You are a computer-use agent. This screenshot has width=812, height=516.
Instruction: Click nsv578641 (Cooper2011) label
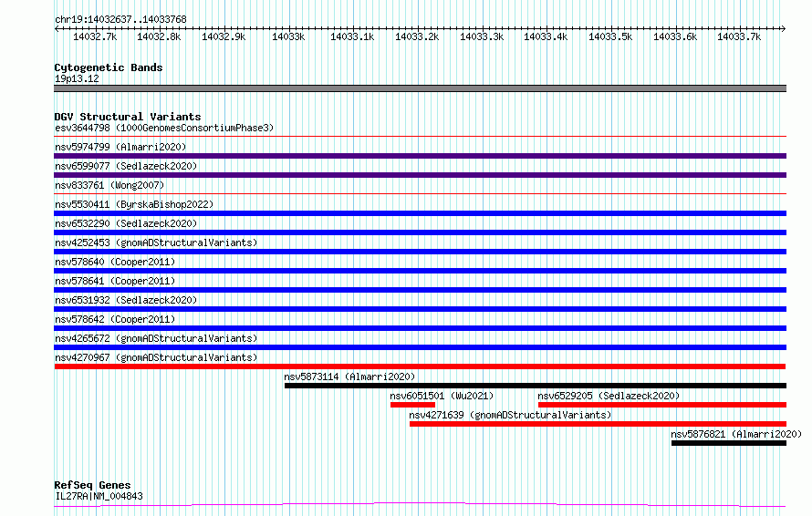pyautogui.click(x=115, y=281)
